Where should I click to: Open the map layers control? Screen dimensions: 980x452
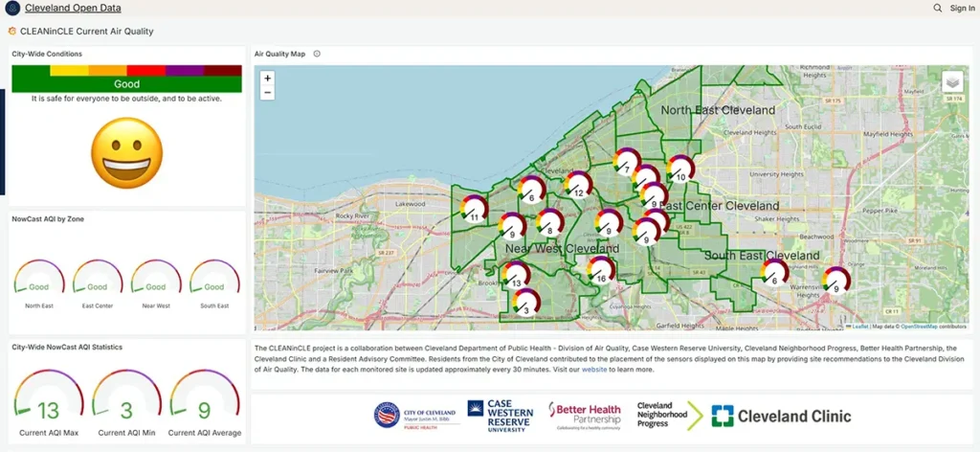click(x=952, y=82)
